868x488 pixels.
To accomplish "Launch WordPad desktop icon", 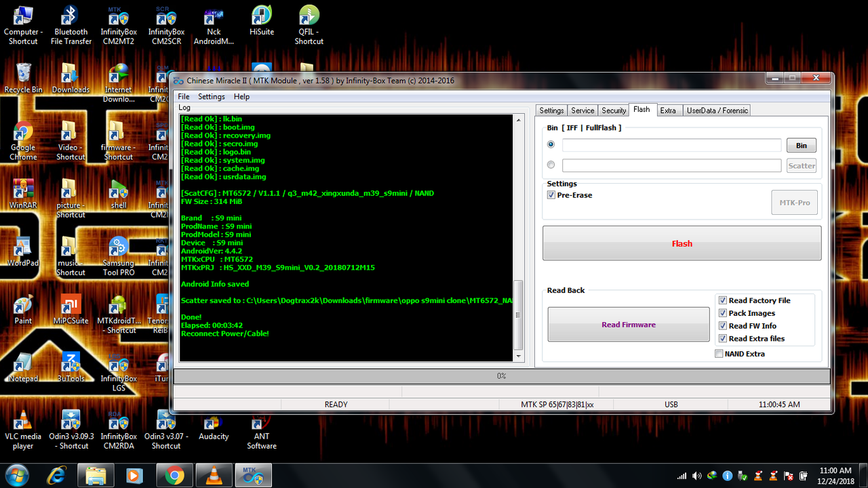I will point(23,251).
